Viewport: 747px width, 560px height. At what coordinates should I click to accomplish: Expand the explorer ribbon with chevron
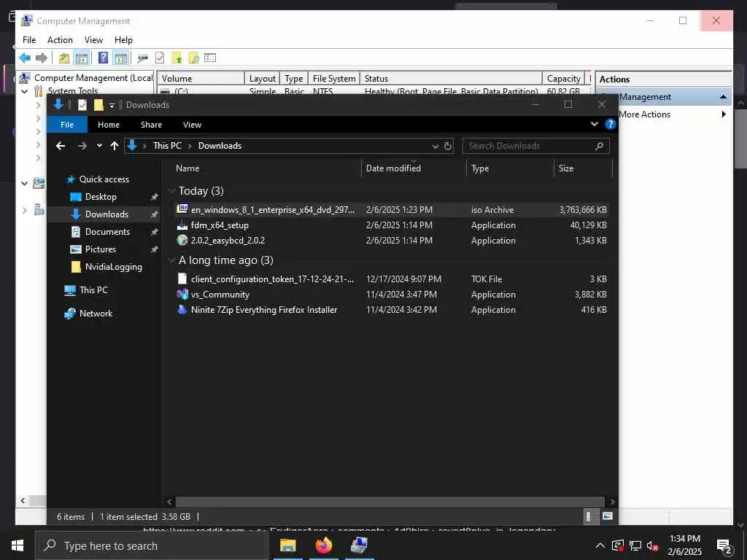594,124
